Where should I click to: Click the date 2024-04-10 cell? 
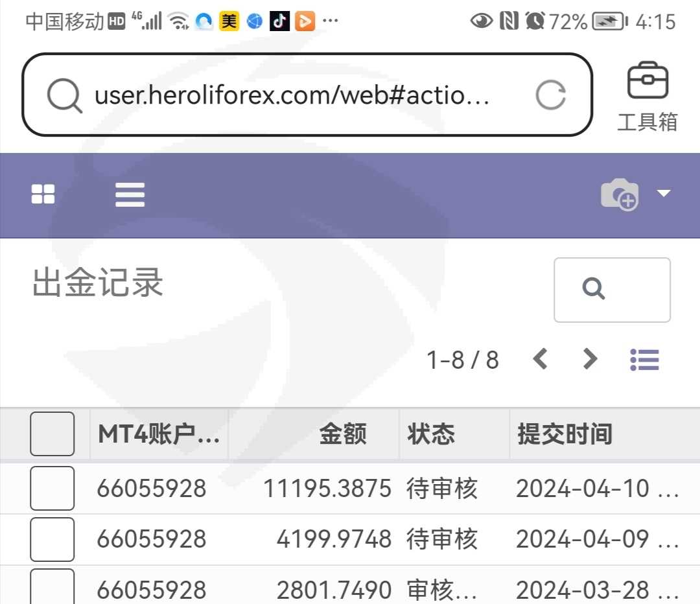(598, 488)
